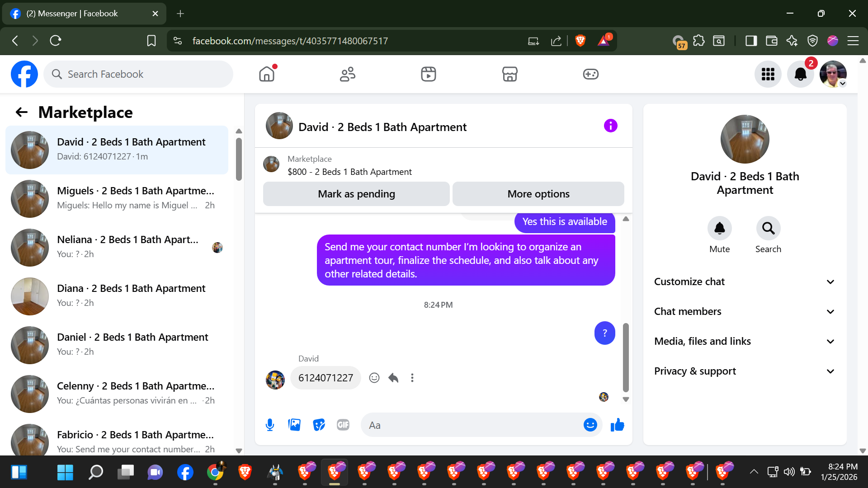
Task: Send a thumbs-up like
Action: tap(617, 425)
